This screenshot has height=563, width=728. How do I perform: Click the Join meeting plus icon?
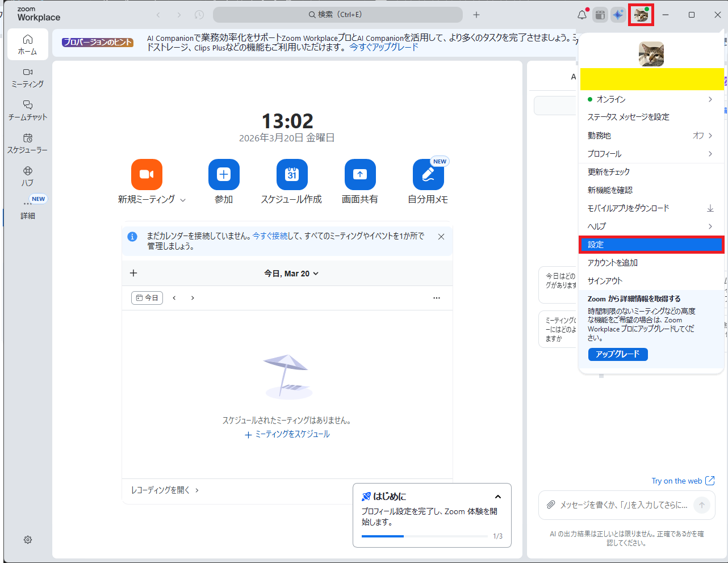click(224, 174)
